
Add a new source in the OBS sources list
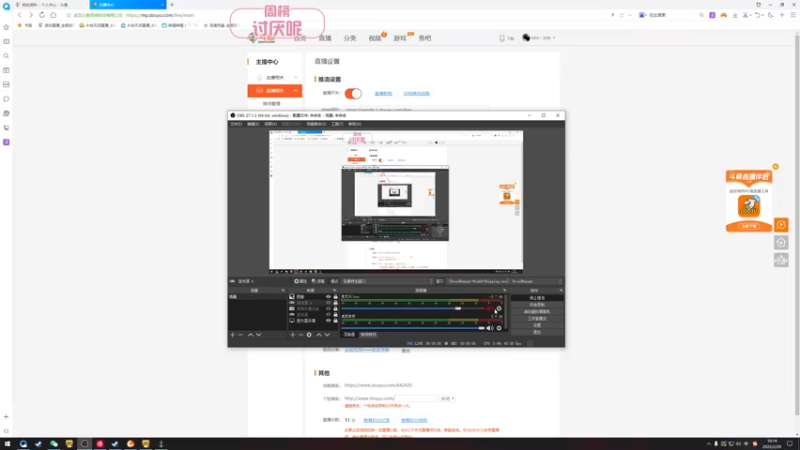click(x=292, y=335)
